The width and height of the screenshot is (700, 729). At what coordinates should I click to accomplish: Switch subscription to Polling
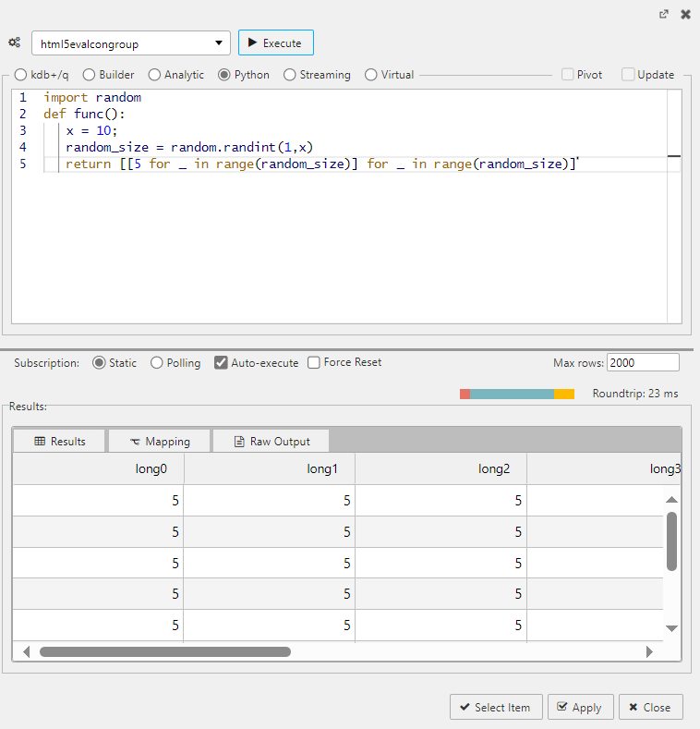[157, 363]
